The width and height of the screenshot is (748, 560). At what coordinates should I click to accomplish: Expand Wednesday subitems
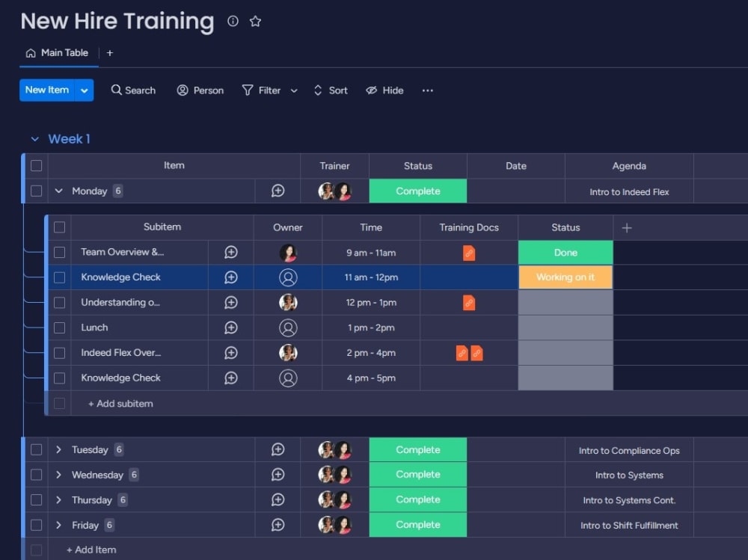58,475
